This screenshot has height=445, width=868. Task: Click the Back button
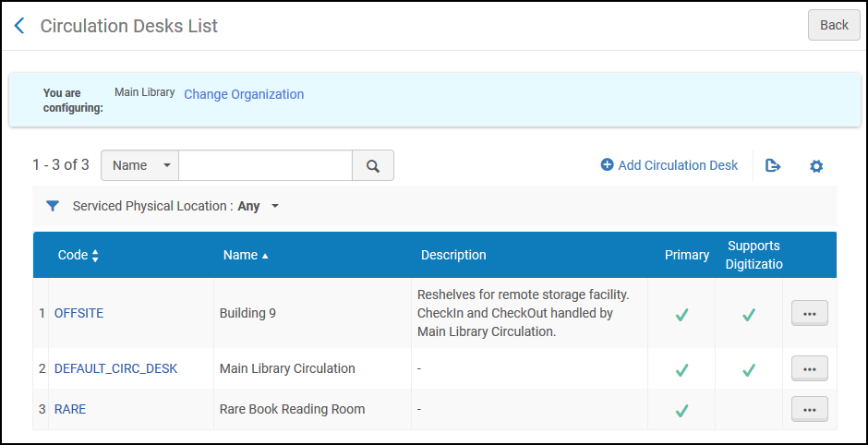834,26
